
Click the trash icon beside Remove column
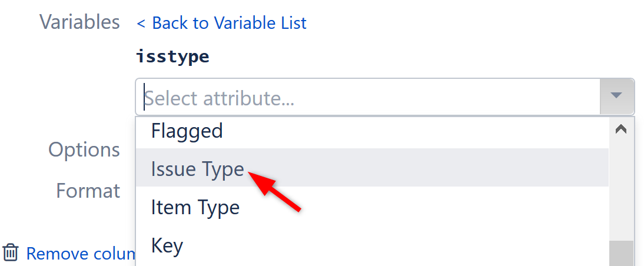click(11, 253)
